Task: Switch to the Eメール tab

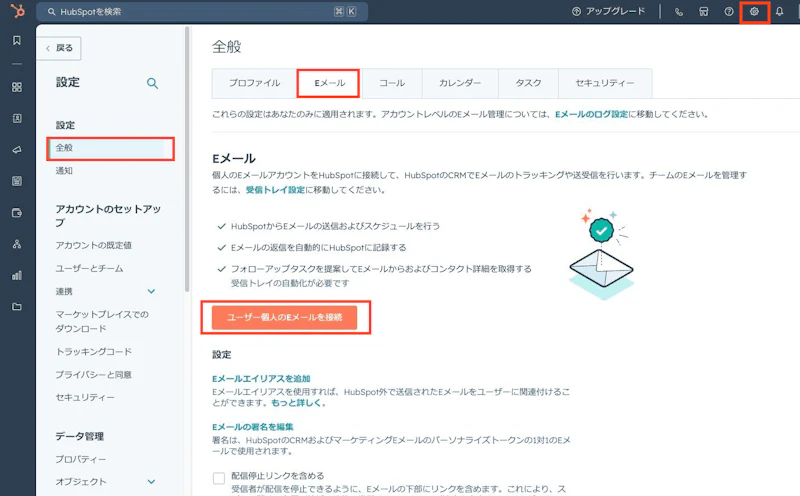Action: 329,83
